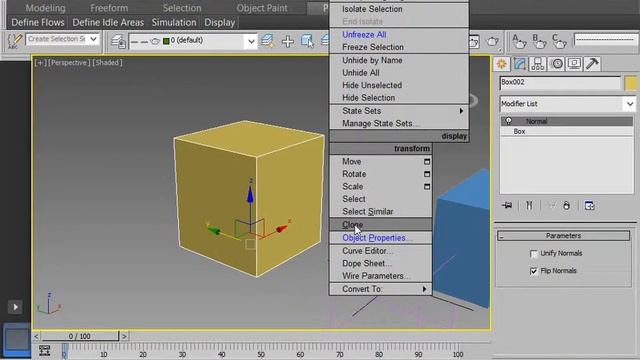Image resolution: width=640 pixels, height=360 pixels.
Task: Open Key Mode toggle icon near timeline
Action: (x=44, y=350)
